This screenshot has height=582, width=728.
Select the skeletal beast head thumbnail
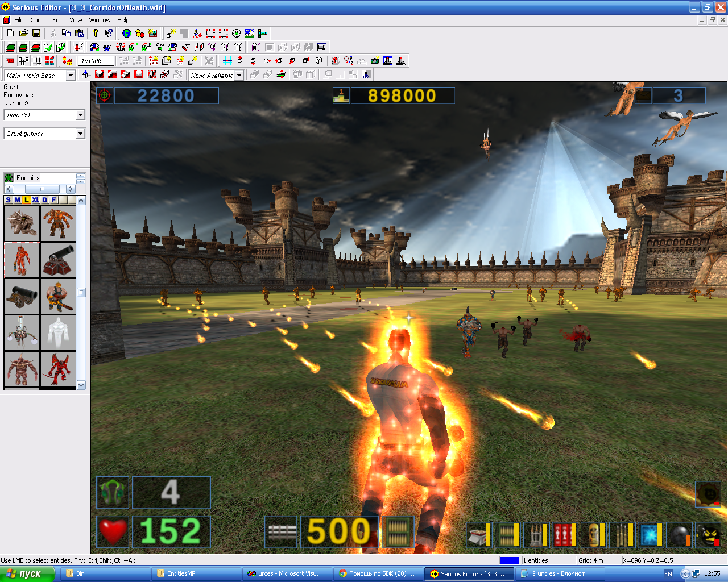coord(22,223)
